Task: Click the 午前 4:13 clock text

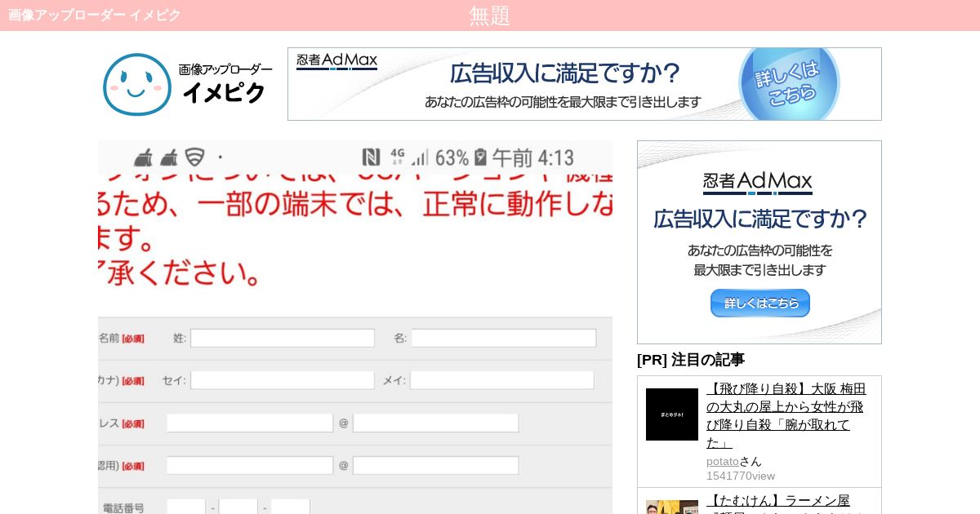Action: tap(532, 157)
